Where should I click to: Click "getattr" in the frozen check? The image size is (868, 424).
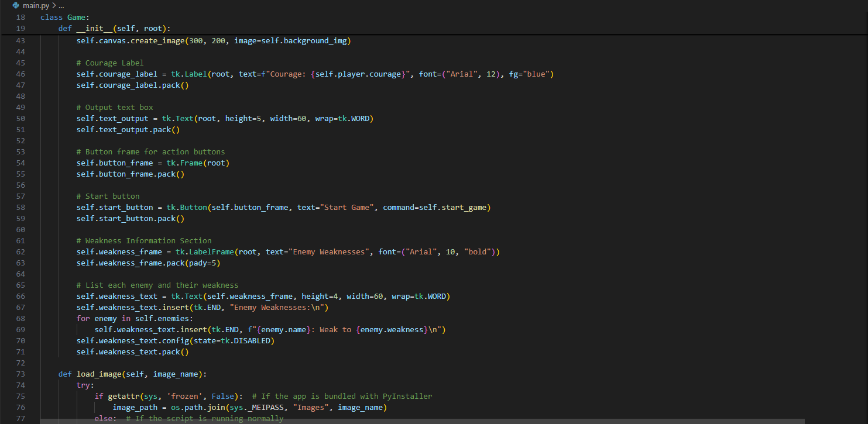[123, 396]
